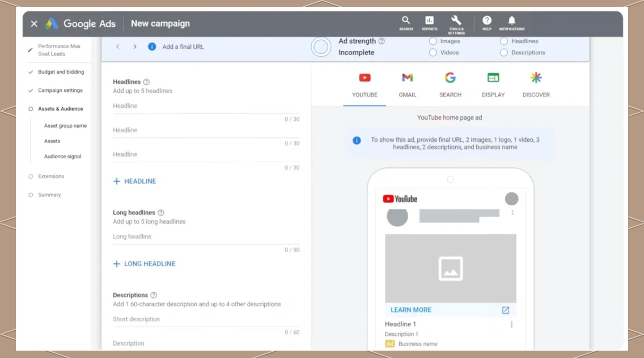Viewport: 644px width, 358px height.
Task: Click the image placeholder in the preview
Action: [451, 268]
